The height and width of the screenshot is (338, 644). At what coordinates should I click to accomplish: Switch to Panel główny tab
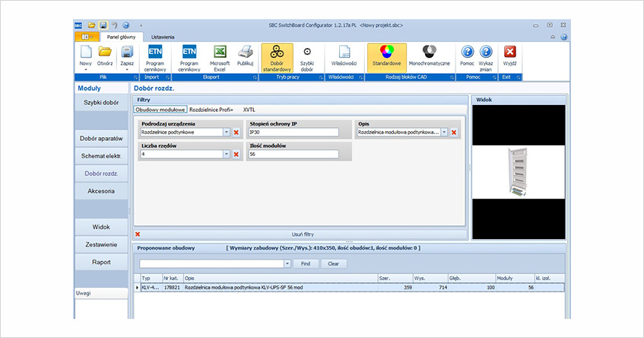click(x=121, y=37)
